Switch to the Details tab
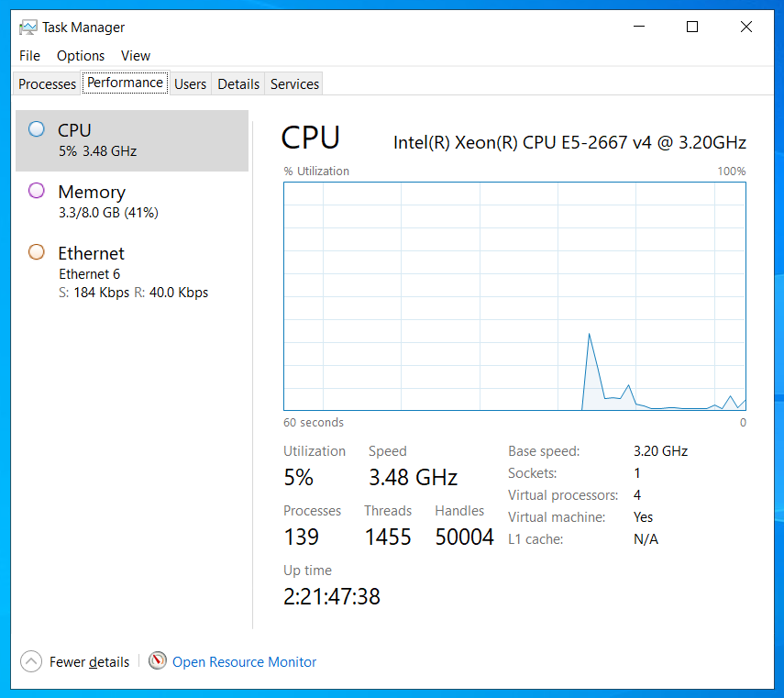The image size is (784, 698). [x=238, y=84]
